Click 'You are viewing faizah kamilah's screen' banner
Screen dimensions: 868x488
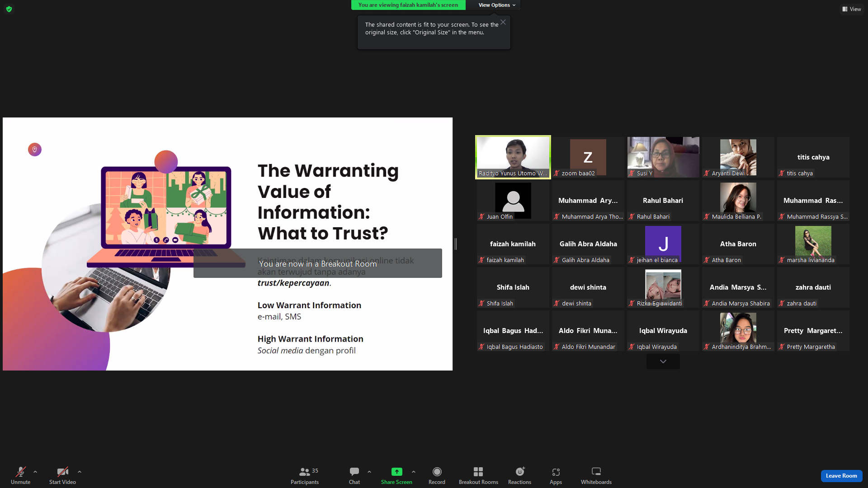coord(408,5)
